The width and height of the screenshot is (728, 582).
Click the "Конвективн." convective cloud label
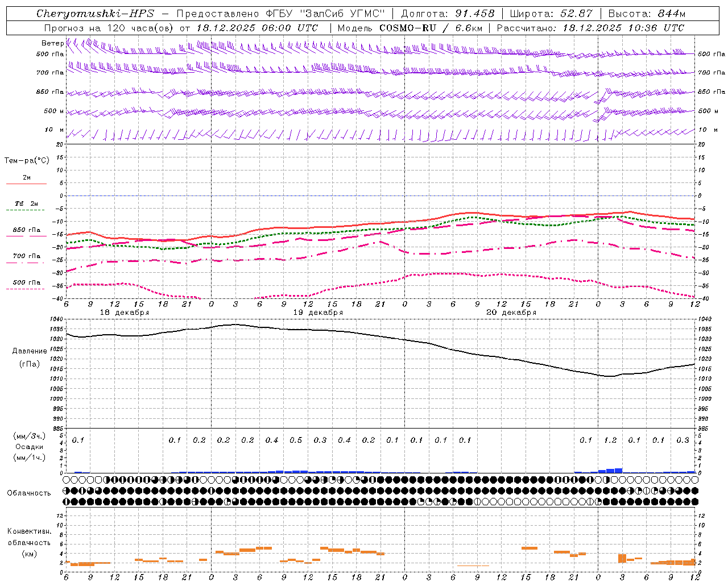coord(29,531)
